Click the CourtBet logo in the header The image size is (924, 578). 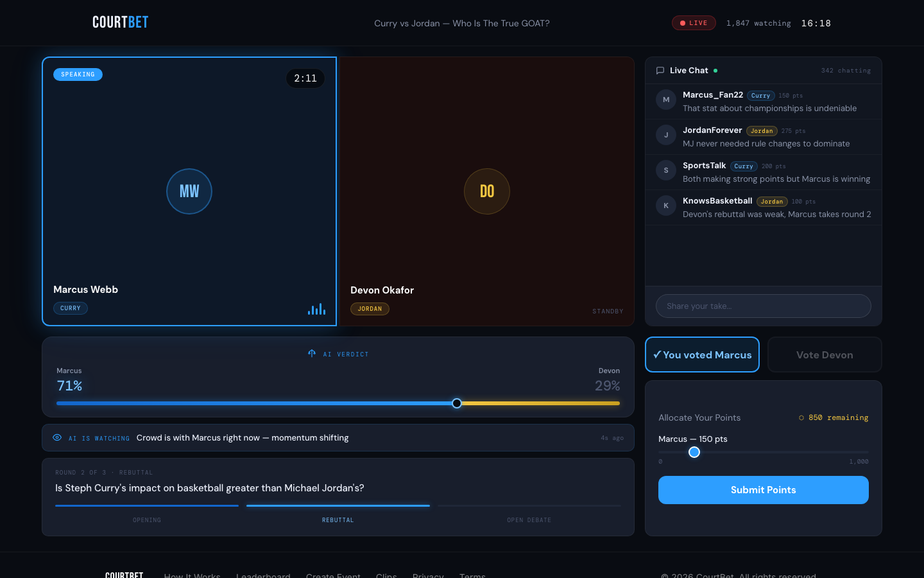(120, 22)
